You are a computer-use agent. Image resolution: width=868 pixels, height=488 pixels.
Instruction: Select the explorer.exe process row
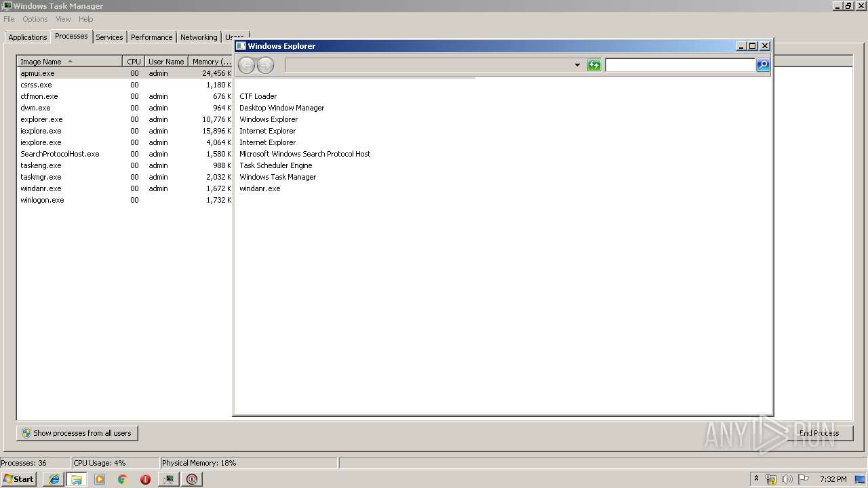[125, 119]
